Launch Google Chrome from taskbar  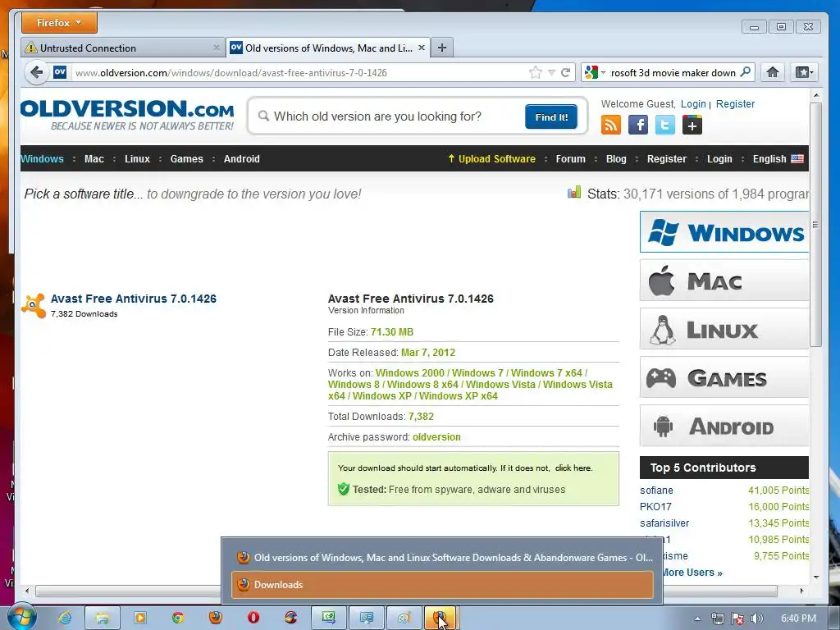(x=178, y=618)
